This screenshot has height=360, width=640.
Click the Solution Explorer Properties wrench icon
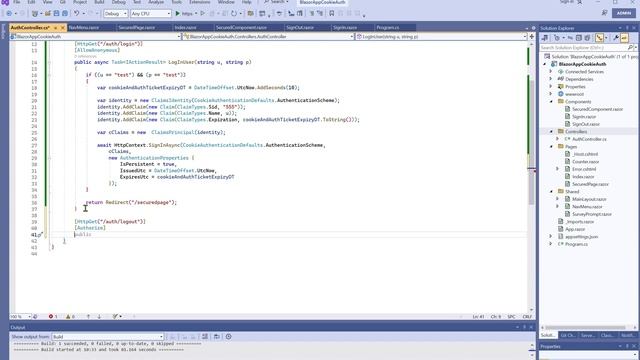616,38
